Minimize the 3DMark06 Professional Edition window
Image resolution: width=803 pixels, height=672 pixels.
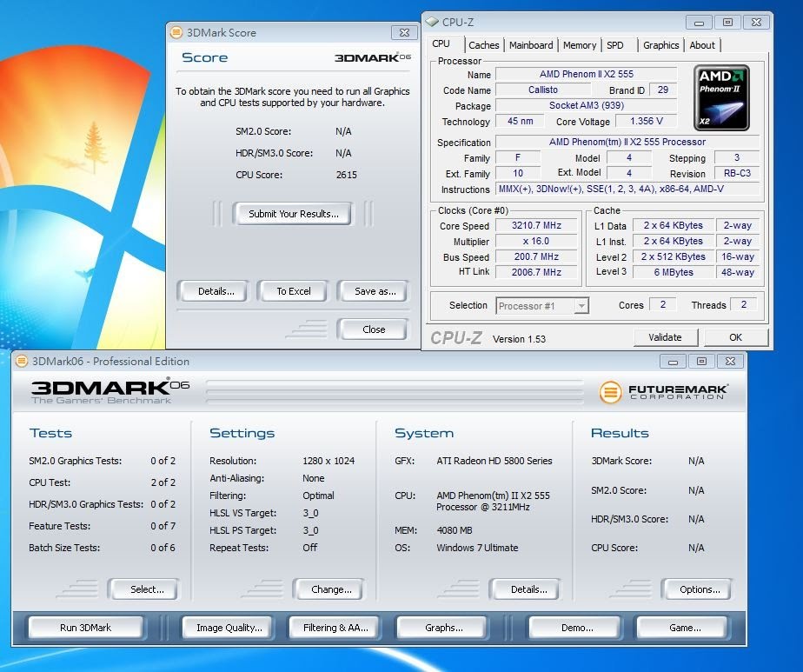pos(673,362)
